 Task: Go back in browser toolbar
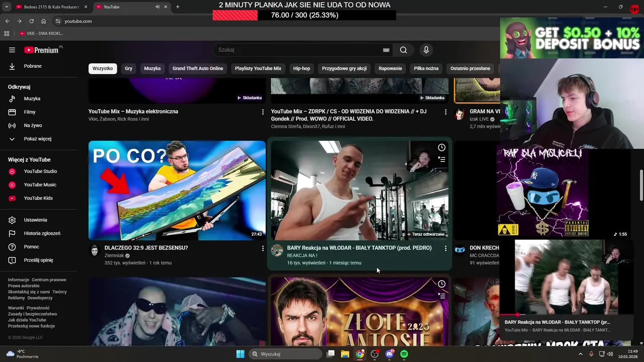[7, 21]
